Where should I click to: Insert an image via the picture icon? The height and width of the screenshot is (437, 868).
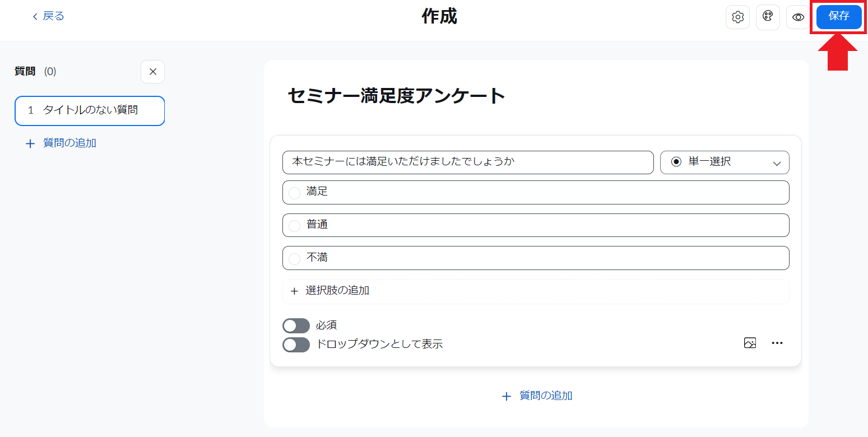(750, 343)
